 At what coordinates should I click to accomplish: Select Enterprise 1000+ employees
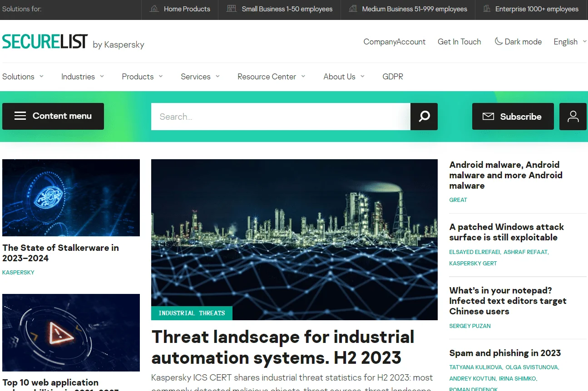tap(531, 10)
